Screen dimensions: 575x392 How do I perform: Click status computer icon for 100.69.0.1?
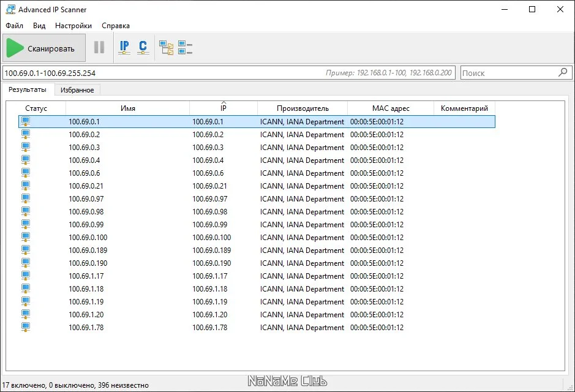pos(25,121)
